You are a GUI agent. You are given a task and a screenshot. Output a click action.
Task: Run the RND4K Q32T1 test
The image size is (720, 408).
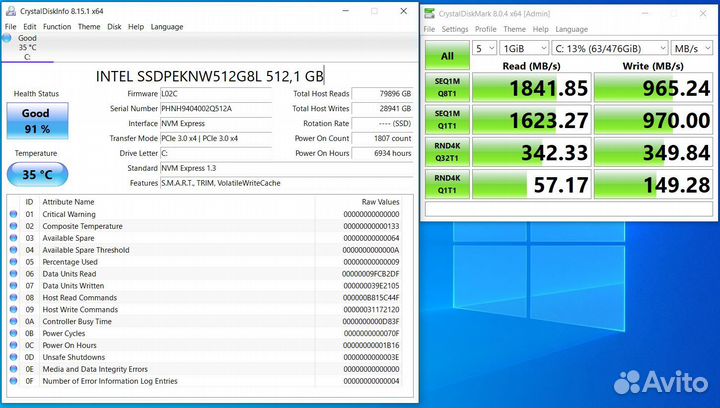447,152
